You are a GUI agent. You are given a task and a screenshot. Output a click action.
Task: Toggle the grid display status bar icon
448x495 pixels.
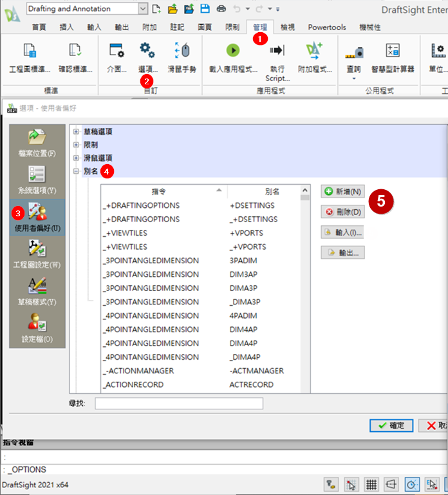pos(371,484)
